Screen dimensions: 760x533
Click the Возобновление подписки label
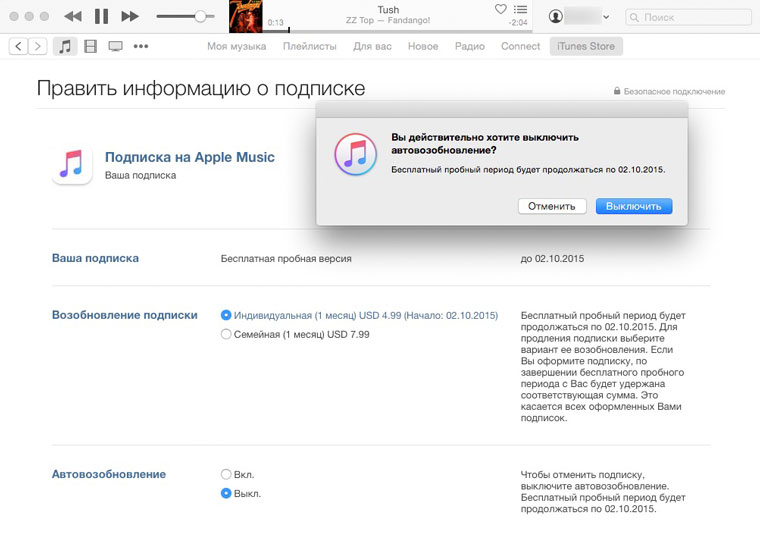point(125,315)
